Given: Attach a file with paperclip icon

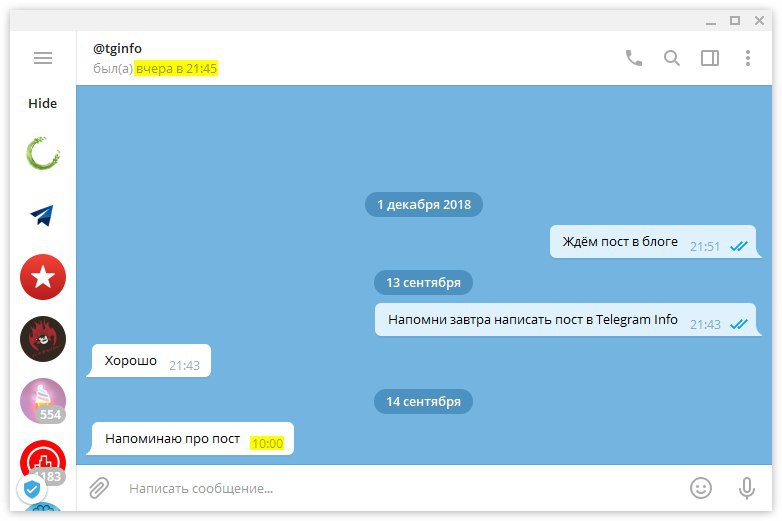Looking at the screenshot, I should click(99, 488).
